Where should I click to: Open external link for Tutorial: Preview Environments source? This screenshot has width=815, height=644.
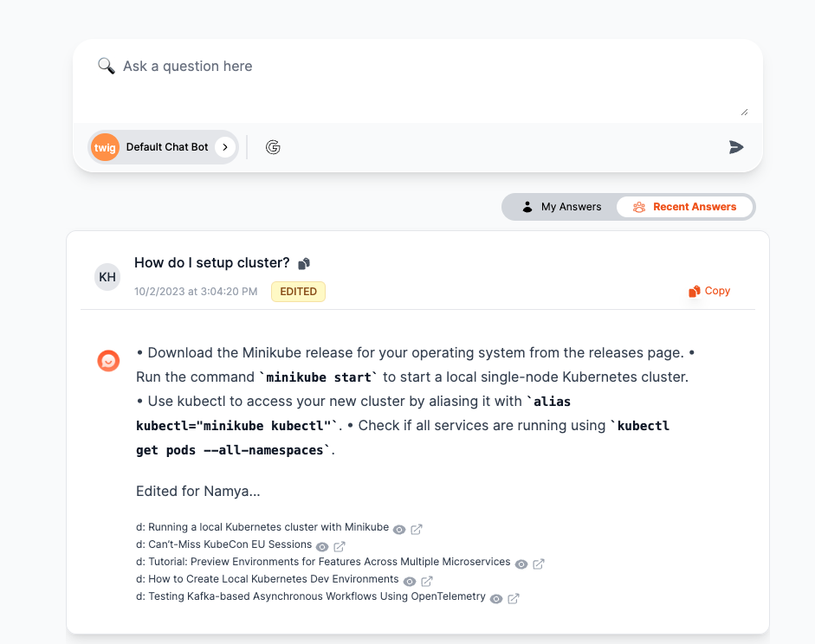click(x=538, y=563)
